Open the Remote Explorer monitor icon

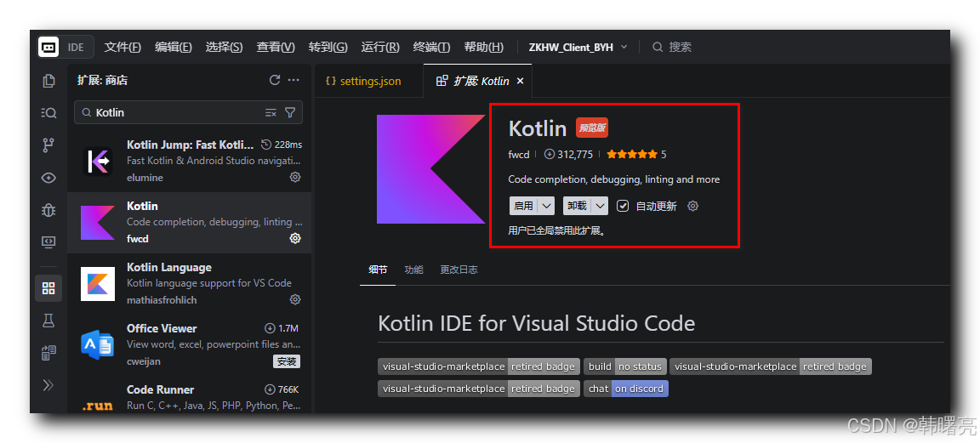click(x=48, y=241)
